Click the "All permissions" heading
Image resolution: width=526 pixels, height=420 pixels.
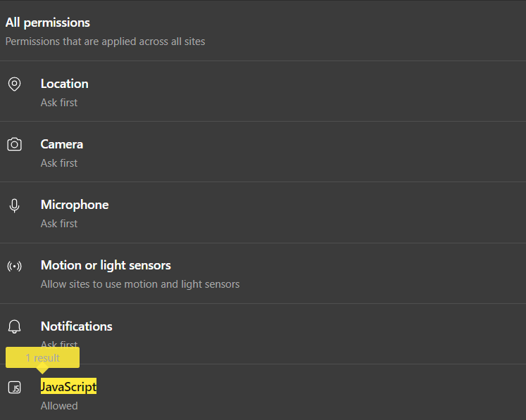click(48, 23)
